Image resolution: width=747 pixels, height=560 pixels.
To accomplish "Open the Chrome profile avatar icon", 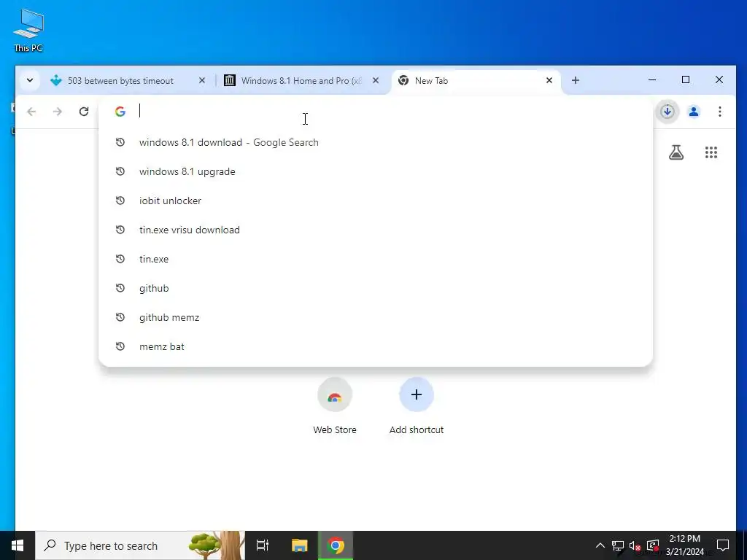I will coord(694,112).
